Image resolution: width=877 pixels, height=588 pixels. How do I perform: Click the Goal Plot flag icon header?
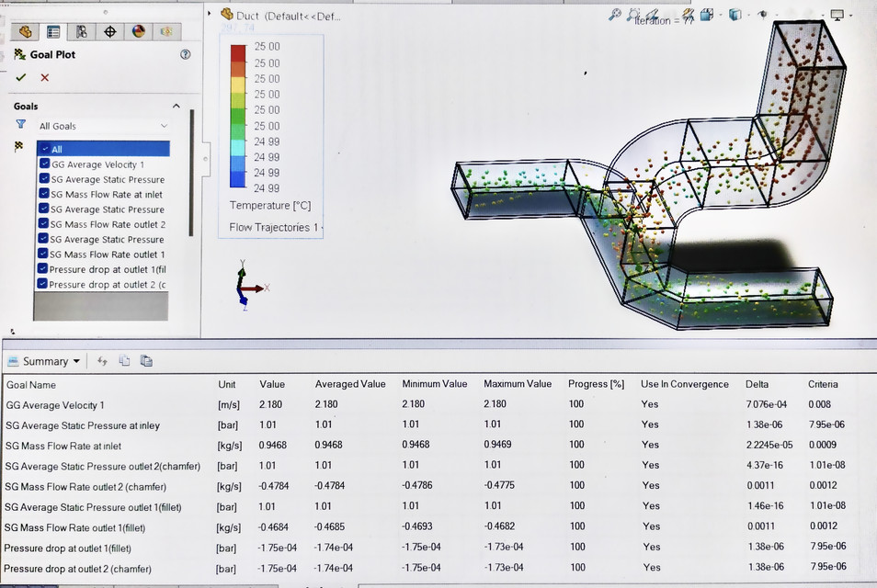click(18, 54)
